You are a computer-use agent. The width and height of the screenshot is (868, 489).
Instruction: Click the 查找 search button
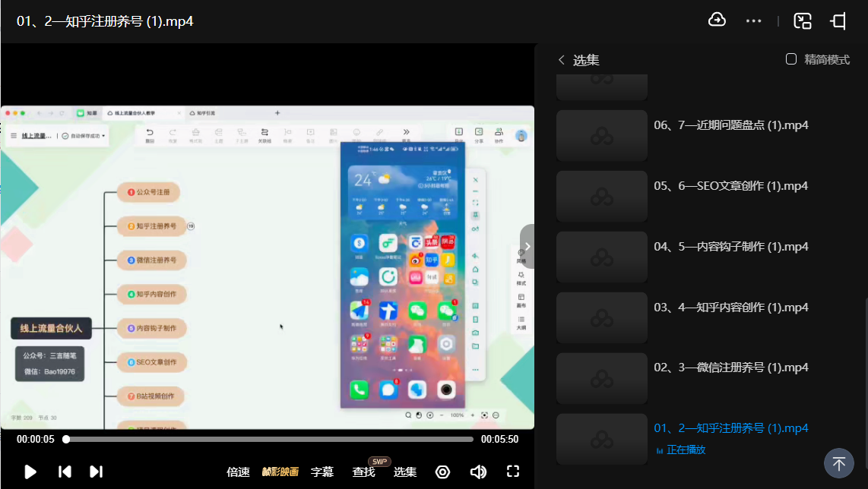(364, 472)
